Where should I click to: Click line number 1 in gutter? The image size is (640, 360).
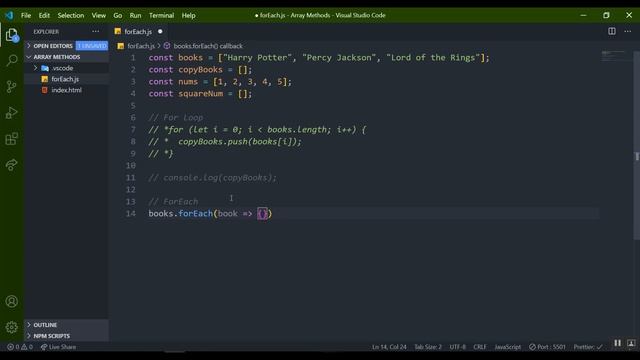[x=133, y=58]
